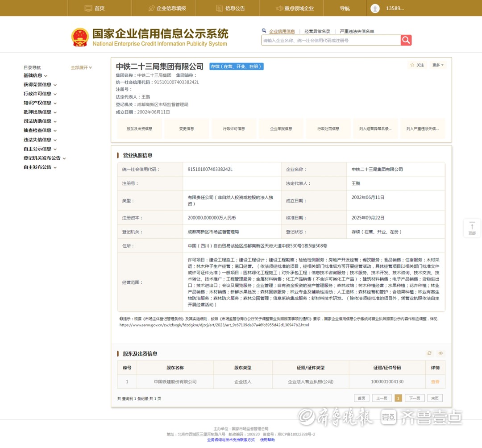Viewport: 482px width, 448px height.
Task: Expand 抽查检查信息 in the sidebar
Action: tap(40, 130)
